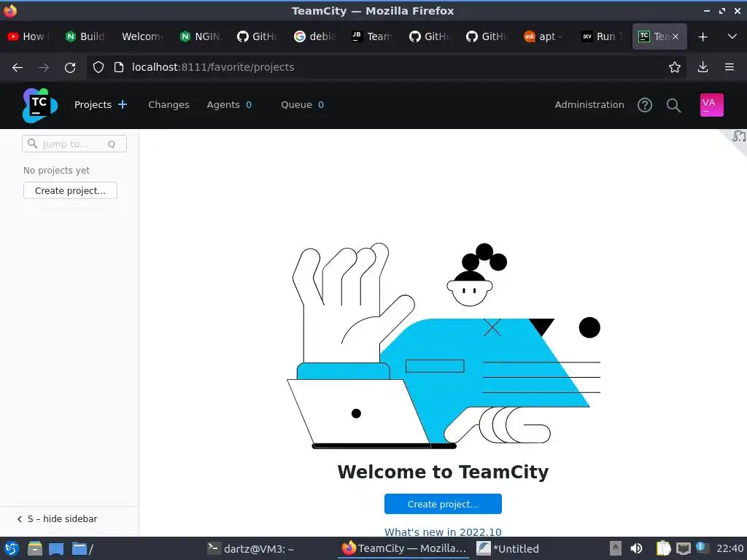Open the Firefox hamburger menu
This screenshot has height=560, width=747.
[x=729, y=67]
